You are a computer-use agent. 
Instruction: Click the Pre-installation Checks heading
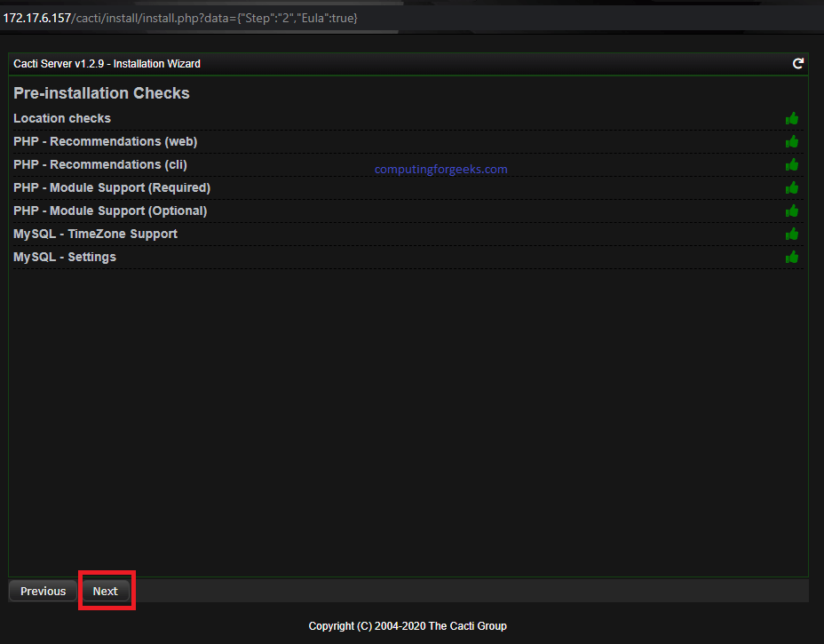101,93
